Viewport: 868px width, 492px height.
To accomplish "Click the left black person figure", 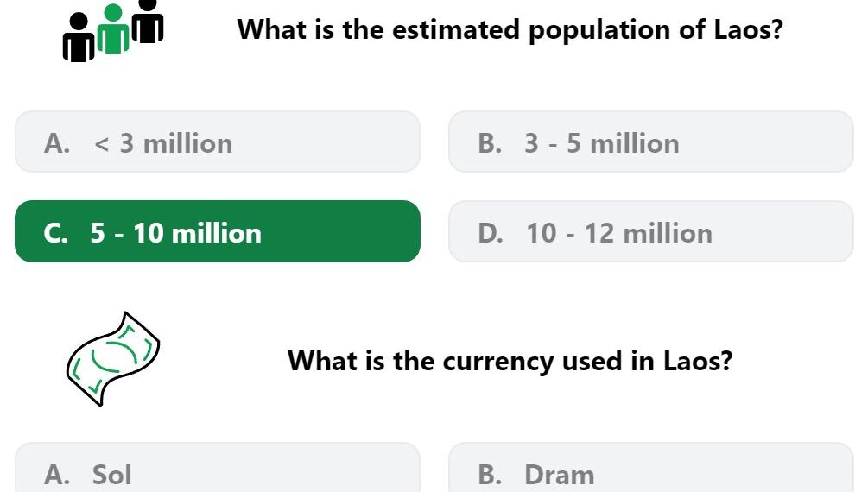I will tap(79, 38).
